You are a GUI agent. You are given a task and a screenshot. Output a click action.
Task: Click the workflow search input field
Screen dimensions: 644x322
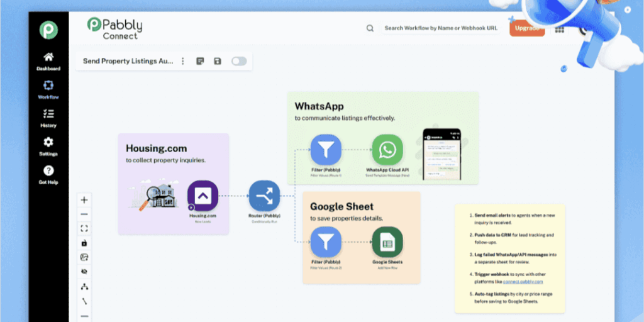[x=440, y=28]
